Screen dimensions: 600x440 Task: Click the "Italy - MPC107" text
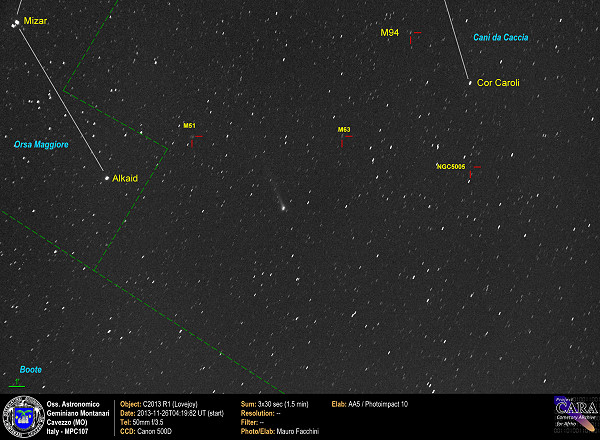67,432
